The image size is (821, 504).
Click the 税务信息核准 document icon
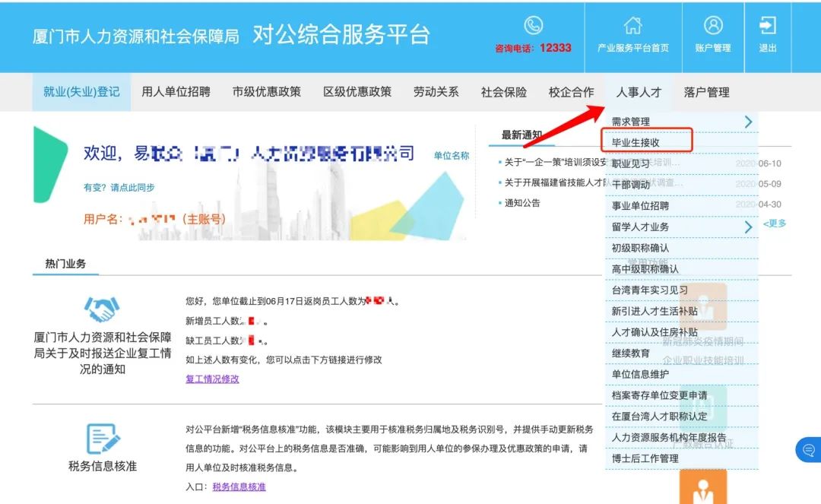pyautogui.click(x=102, y=439)
